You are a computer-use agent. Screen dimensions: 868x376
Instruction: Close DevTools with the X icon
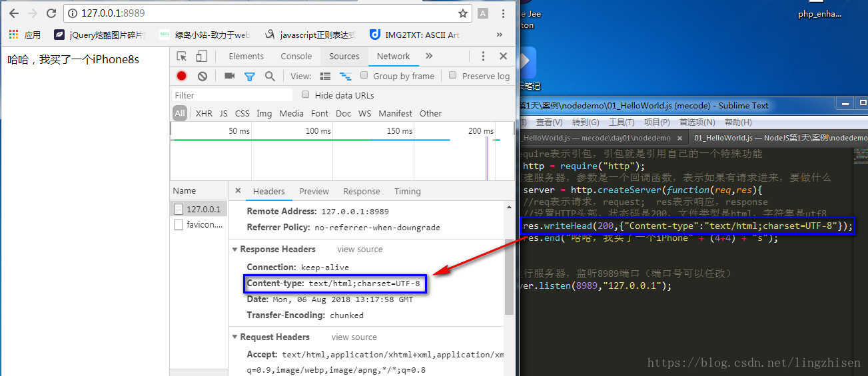pyautogui.click(x=504, y=57)
